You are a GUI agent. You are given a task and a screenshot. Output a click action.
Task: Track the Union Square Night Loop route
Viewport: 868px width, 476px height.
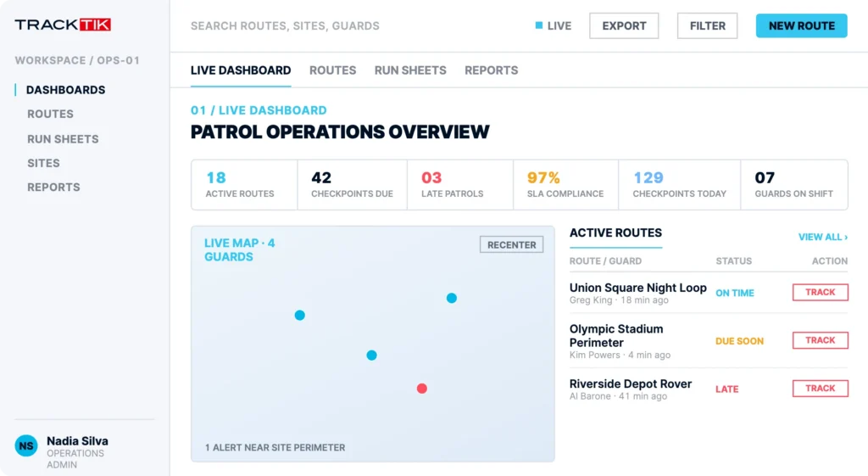(x=820, y=292)
